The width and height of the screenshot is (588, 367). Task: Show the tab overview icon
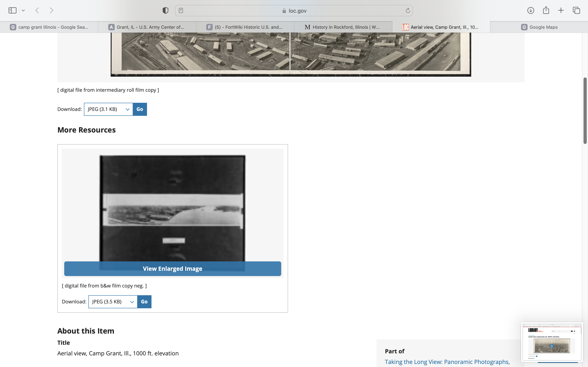[576, 10]
